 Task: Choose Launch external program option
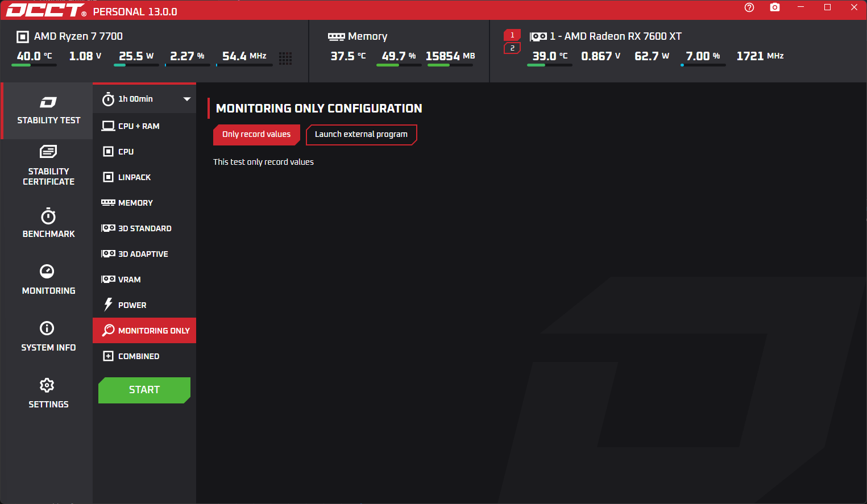361,135
